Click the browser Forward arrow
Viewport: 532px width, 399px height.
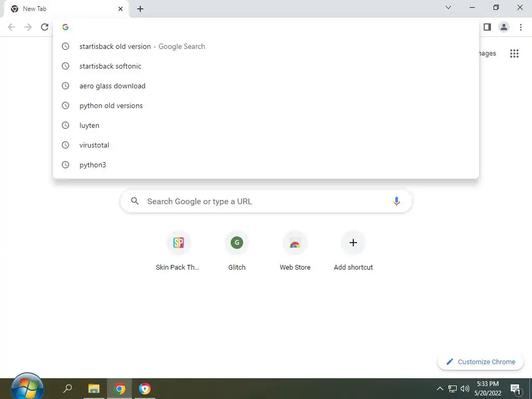28,27
